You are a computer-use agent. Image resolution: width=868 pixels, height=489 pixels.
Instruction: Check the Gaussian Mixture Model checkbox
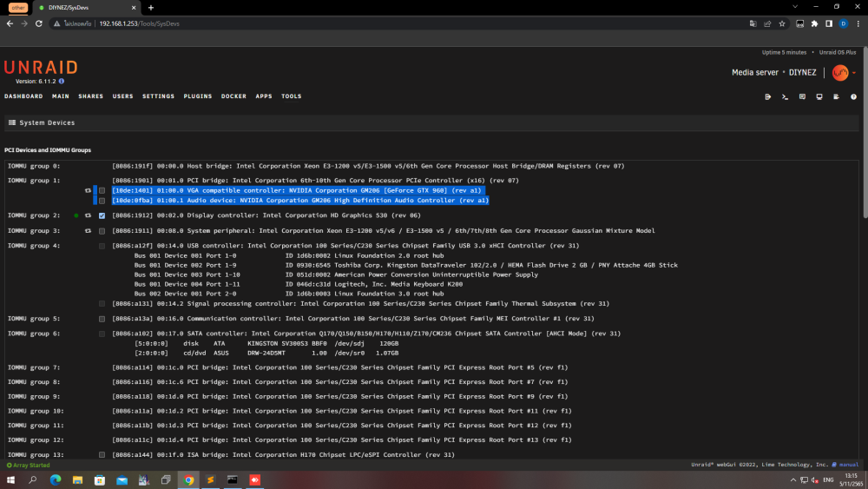(102, 231)
